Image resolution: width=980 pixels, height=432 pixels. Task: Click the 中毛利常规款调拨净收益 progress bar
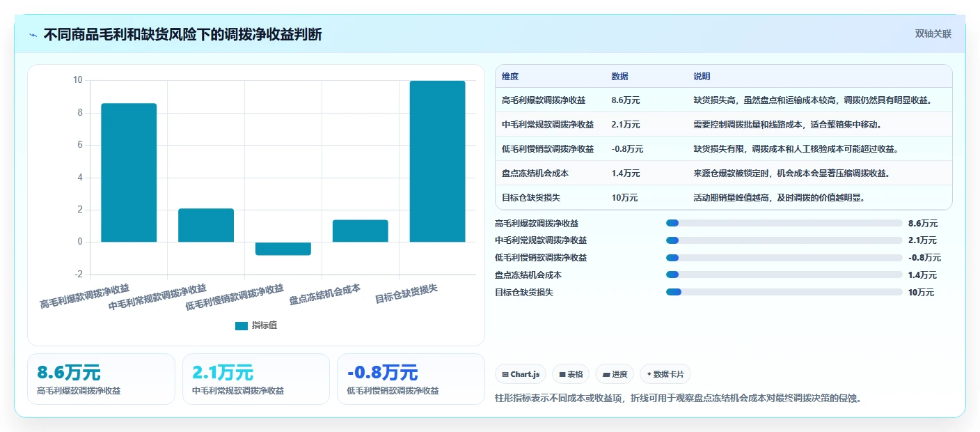coord(784,240)
